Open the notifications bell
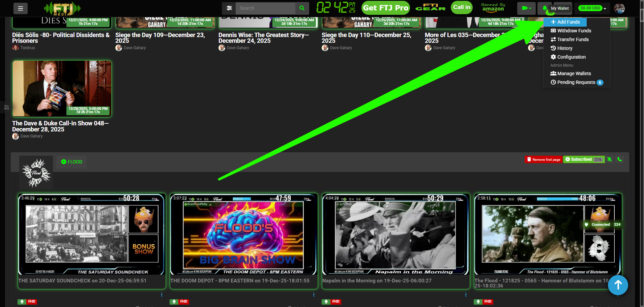Screen dimensions: 644x307 click(x=545, y=8)
